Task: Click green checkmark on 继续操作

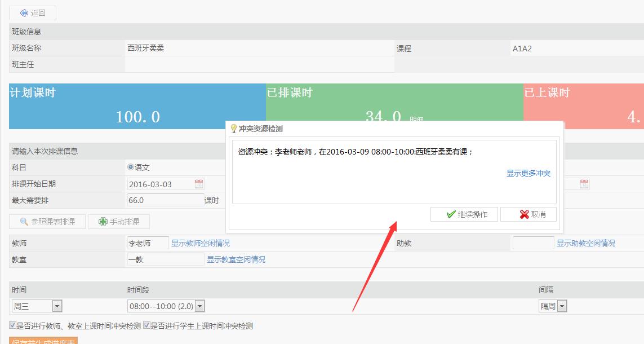Action: pyautogui.click(x=450, y=214)
